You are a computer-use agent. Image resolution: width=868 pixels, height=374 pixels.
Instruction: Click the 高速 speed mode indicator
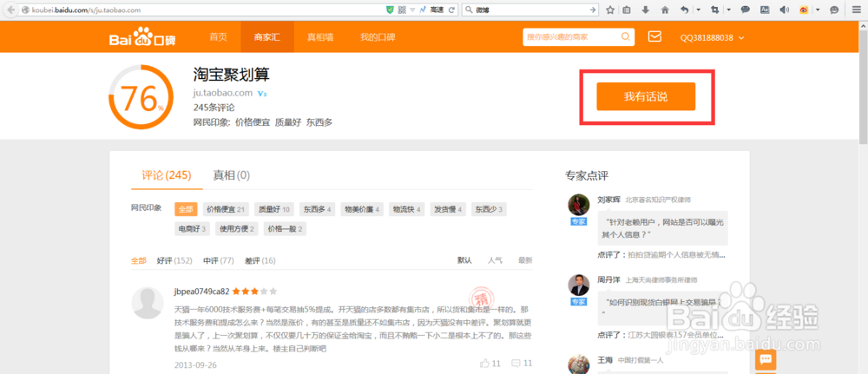click(x=437, y=10)
